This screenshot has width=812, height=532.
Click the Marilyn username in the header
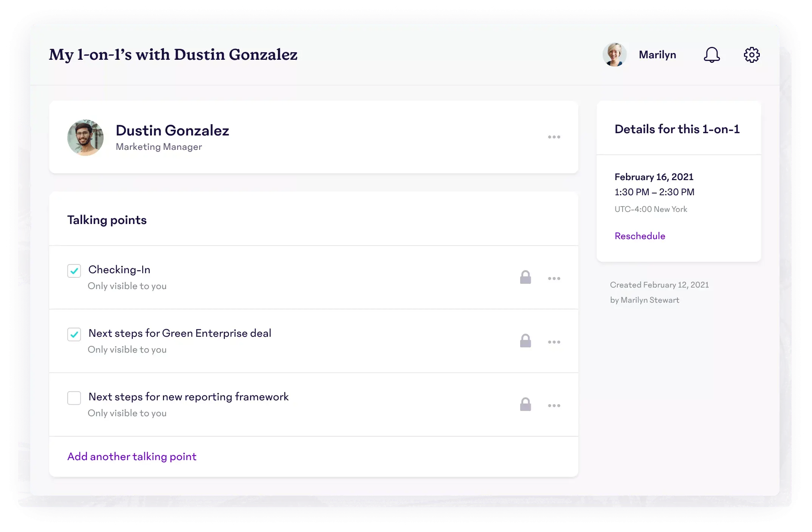(x=657, y=55)
